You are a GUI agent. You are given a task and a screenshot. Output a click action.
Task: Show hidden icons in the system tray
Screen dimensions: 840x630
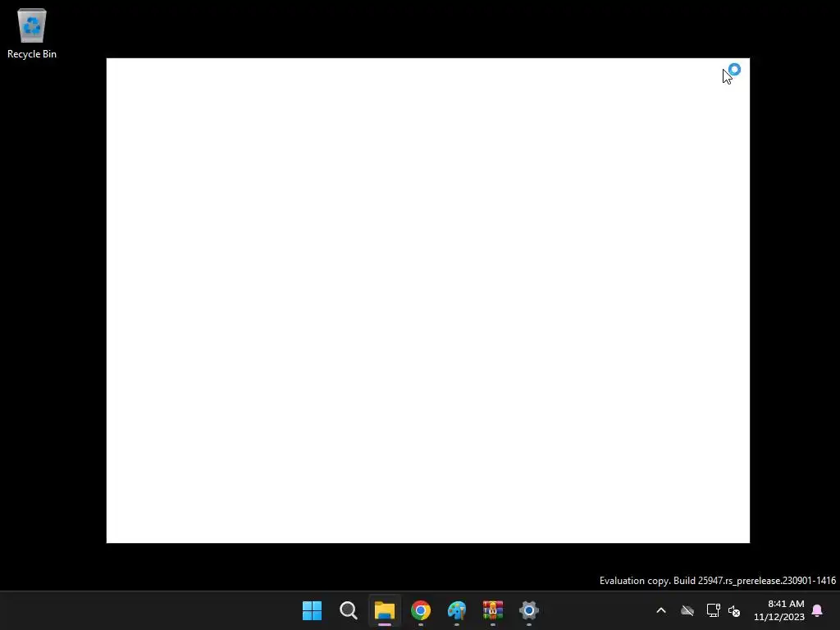pyautogui.click(x=661, y=610)
